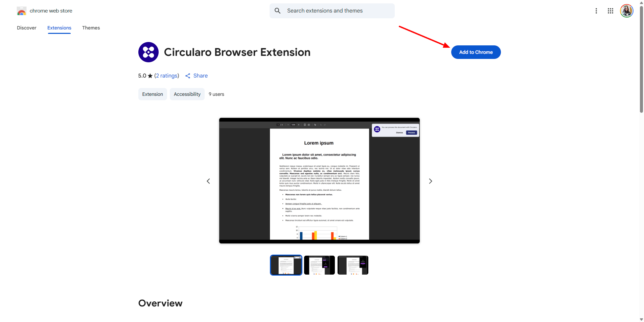Click the scrollbar down arrow
This screenshot has width=644, height=322.
(x=641, y=319)
